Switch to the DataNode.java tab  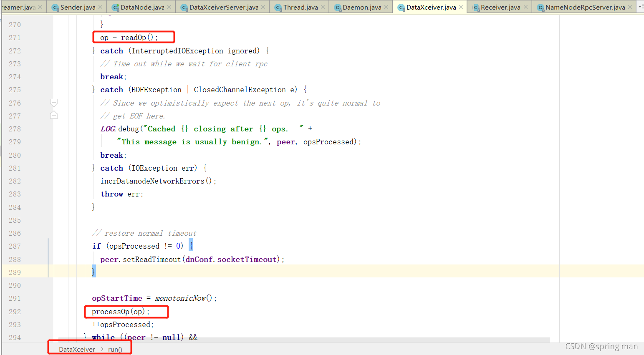pos(142,7)
